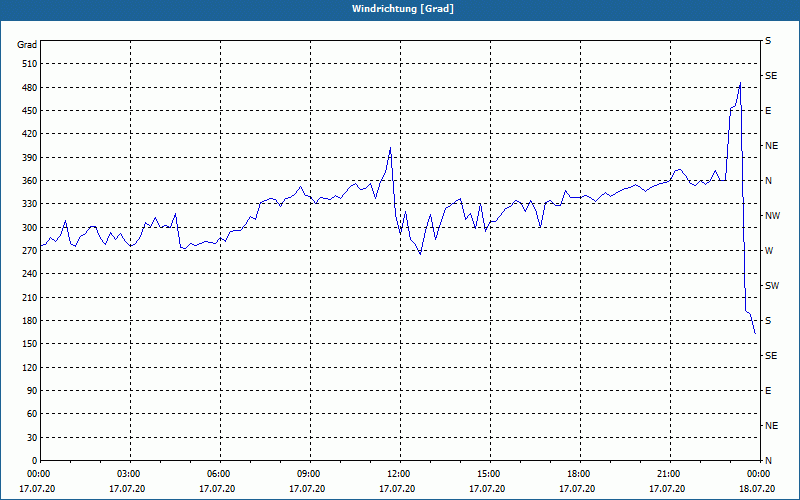Click the 120 axis value
This screenshot has width=800, height=500.
[30, 367]
